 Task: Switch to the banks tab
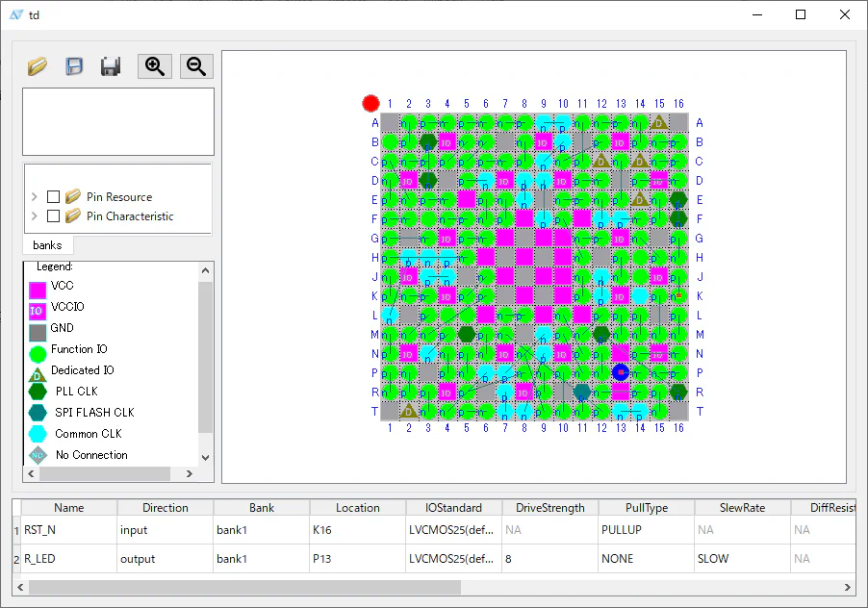click(47, 245)
